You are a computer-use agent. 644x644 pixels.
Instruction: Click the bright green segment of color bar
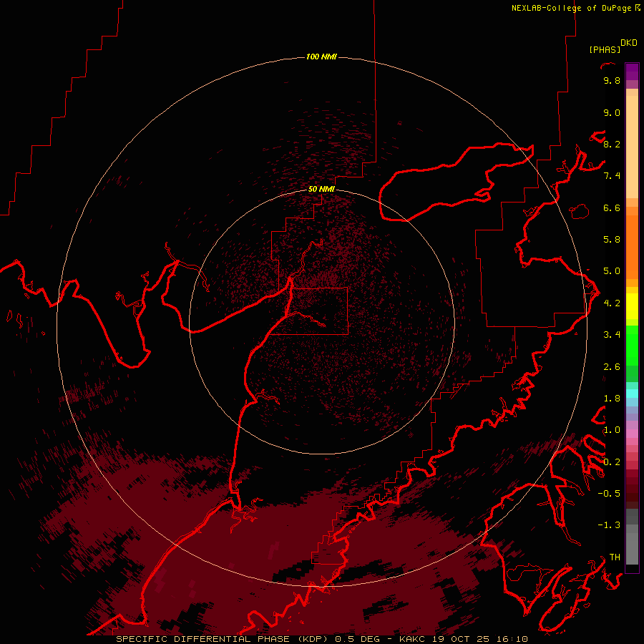(632, 345)
